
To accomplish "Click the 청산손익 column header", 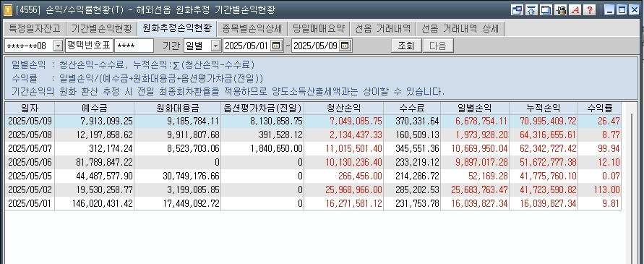I will point(344,108).
